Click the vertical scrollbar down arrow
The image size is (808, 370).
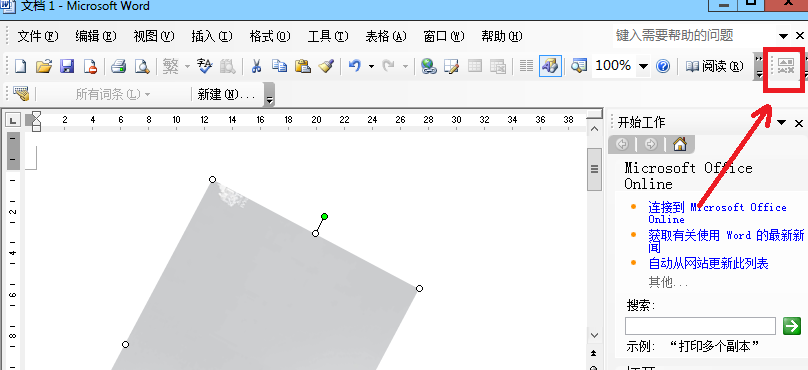(x=594, y=335)
